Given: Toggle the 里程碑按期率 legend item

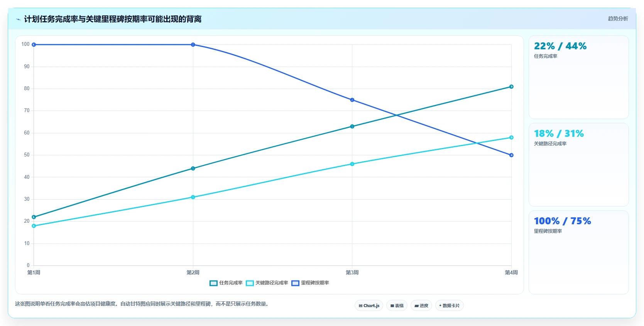Looking at the screenshot, I should [x=310, y=283].
